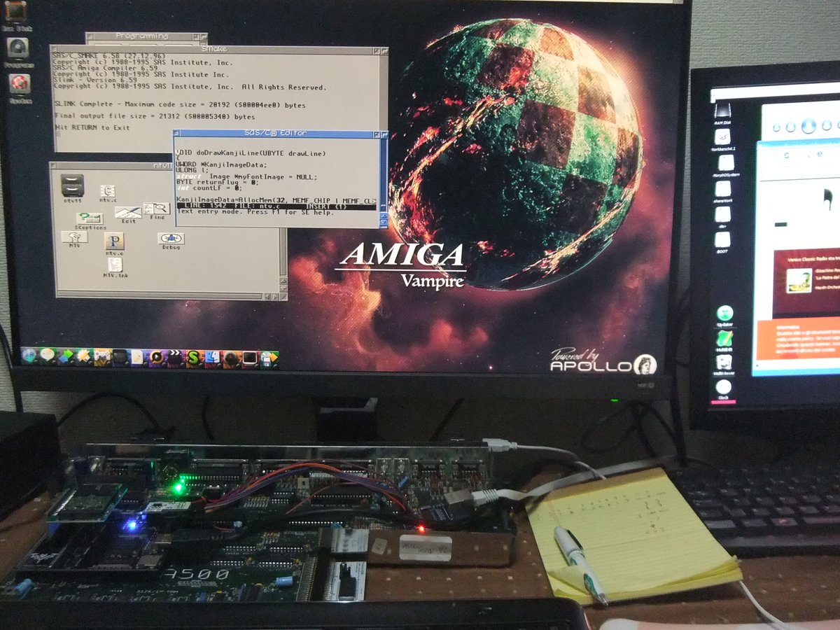The height and width of the screenshot is (630, 840).
Task: Launch the SCoptions icon
Action: pyautogui.click(x=90, y=220)
